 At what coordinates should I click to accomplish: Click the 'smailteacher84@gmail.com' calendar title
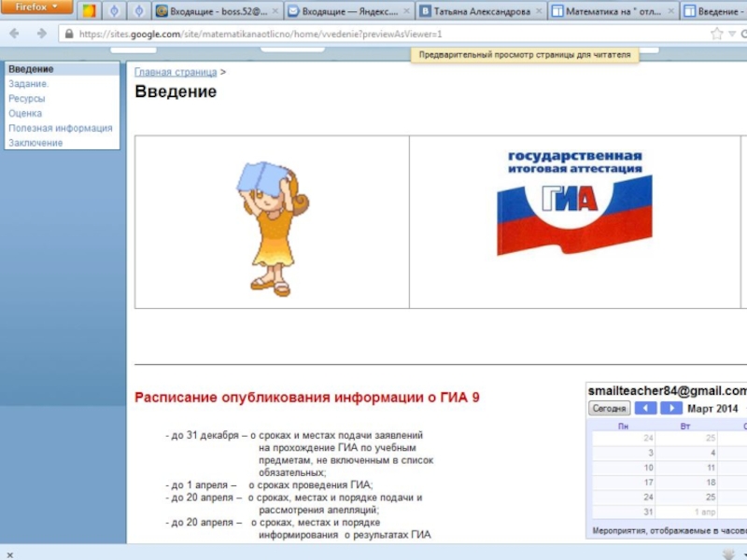667,391
